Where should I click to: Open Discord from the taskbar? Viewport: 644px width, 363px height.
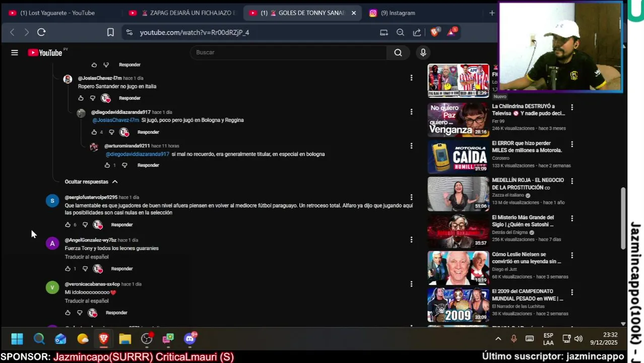(x=190, y=339)
